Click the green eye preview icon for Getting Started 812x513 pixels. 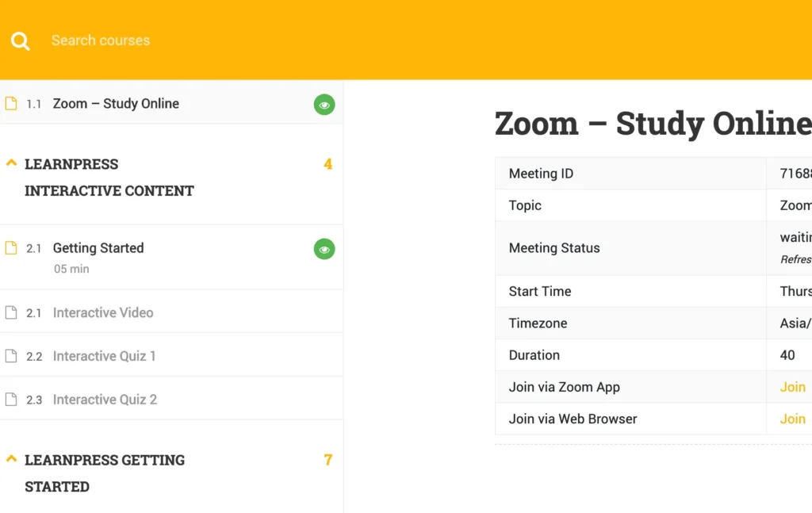(x=324, y=249)
